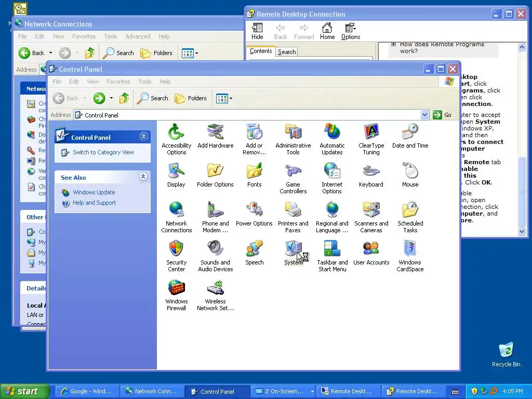Click Home in Remote Desktop help toolbar

pos(327,31)
